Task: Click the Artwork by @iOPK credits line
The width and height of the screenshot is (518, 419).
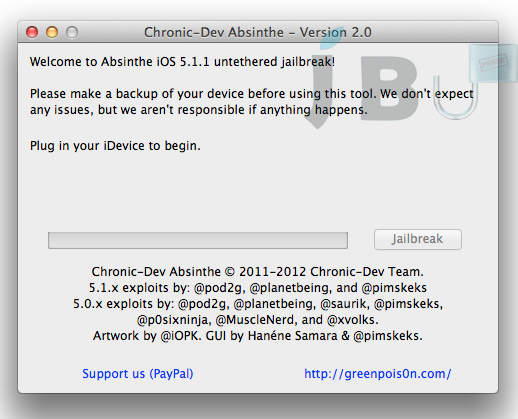Action: (x=258, y=336)
